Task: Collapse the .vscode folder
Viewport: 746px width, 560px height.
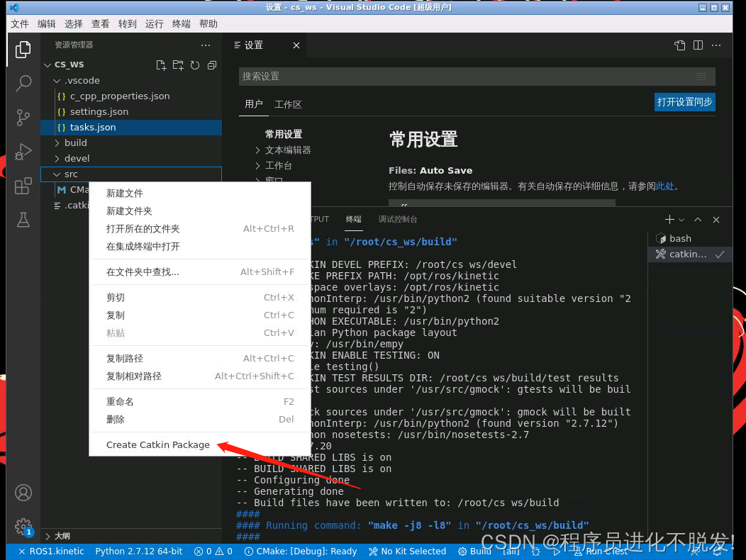Action: (x=57, y=81)
